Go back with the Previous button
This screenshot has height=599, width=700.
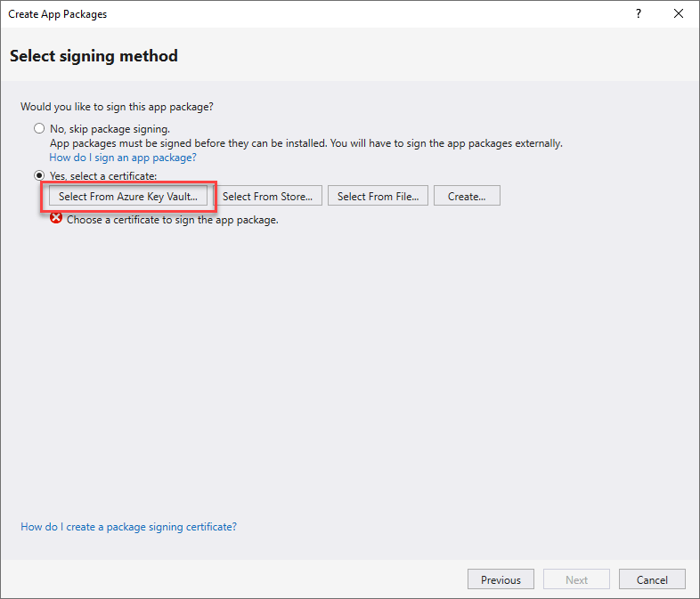[x=501, y=579]
